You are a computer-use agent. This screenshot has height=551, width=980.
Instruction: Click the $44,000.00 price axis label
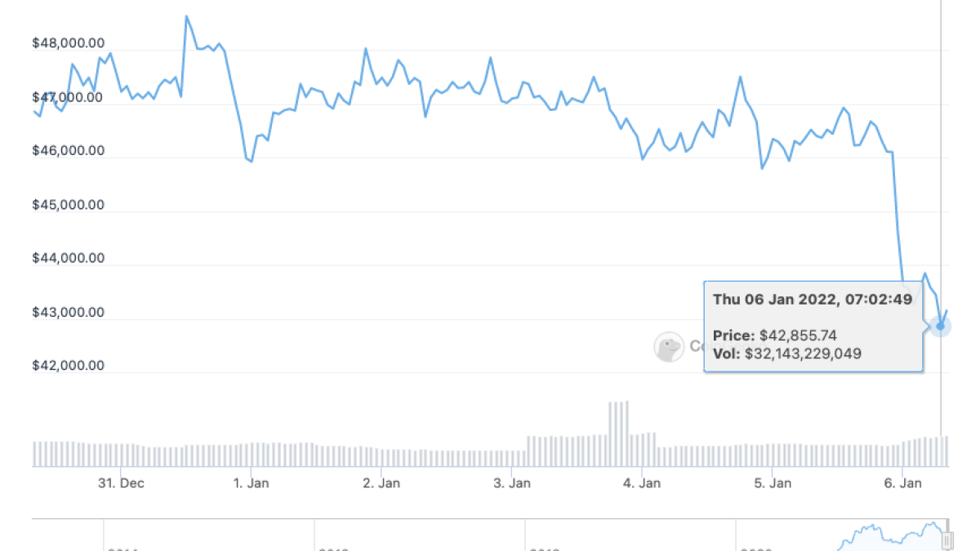pyautogui.click(x=68, y=258)
